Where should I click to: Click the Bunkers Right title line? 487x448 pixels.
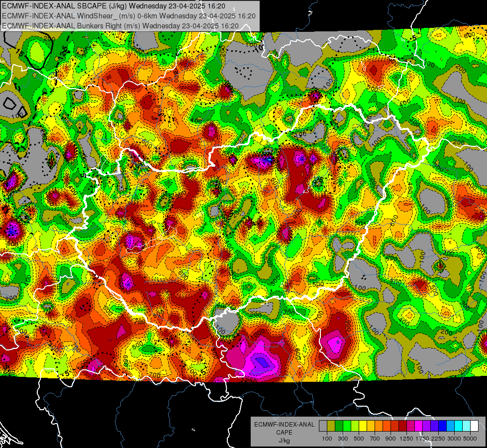pyautogui.click(x=120, y=26)
